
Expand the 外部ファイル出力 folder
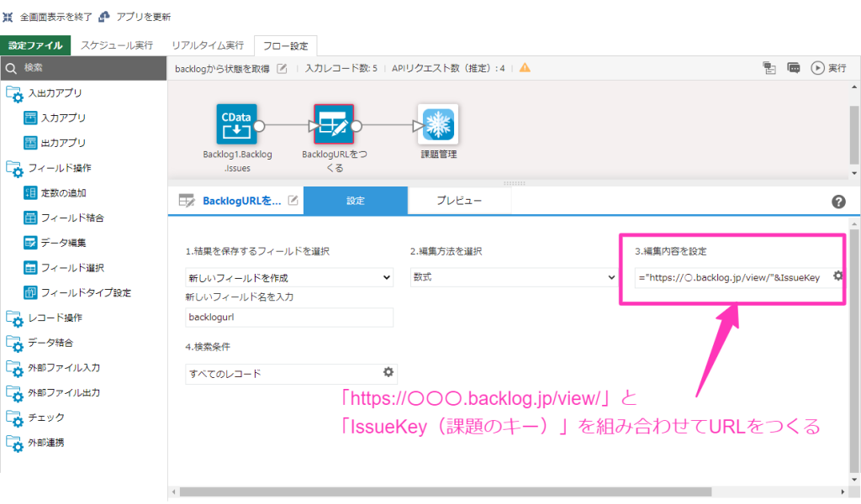(x=14, y=393)
